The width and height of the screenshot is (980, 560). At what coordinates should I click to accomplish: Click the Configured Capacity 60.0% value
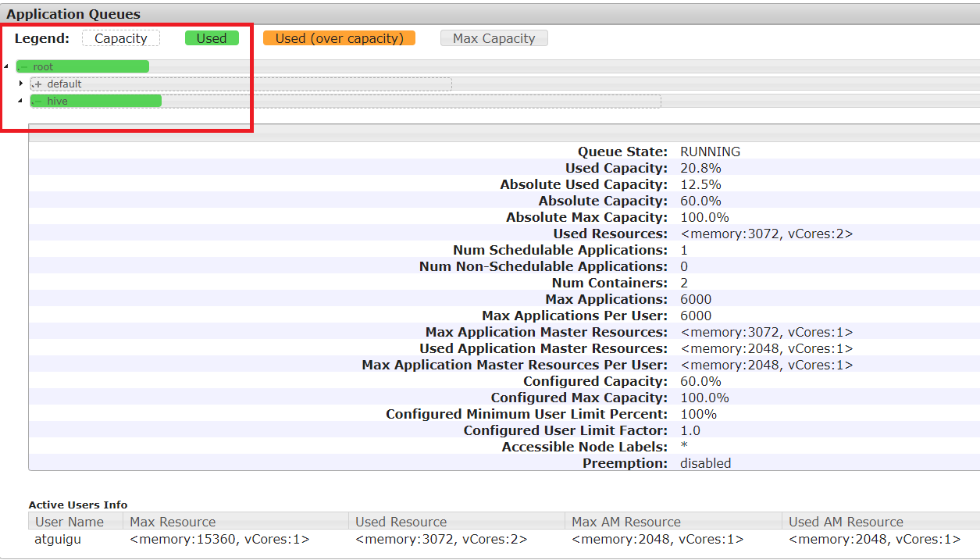click(x=700, y=381)
